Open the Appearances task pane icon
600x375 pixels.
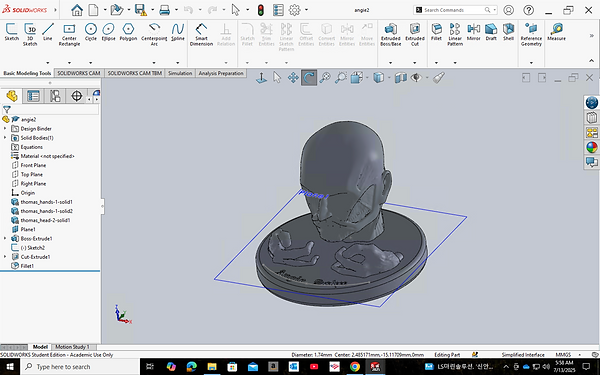[592, 147]
